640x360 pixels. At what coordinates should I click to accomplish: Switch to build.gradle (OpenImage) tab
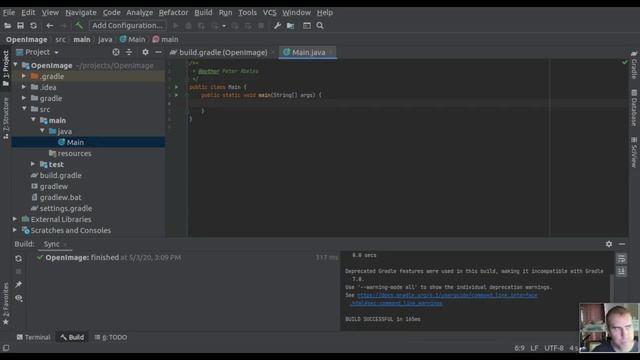[223, 52]
